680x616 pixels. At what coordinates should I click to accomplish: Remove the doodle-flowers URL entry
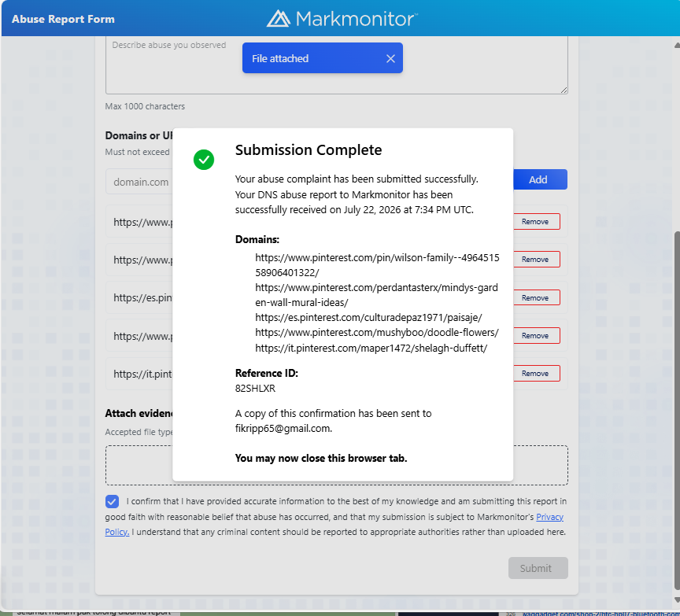point(537,335)
